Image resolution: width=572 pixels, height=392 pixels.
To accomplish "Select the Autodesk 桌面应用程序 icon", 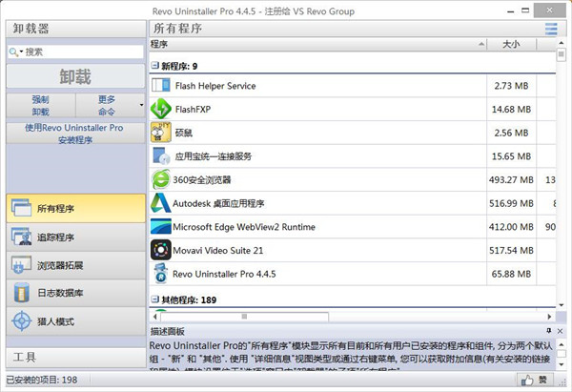I will pyautogui.click(x=160, y=203).
